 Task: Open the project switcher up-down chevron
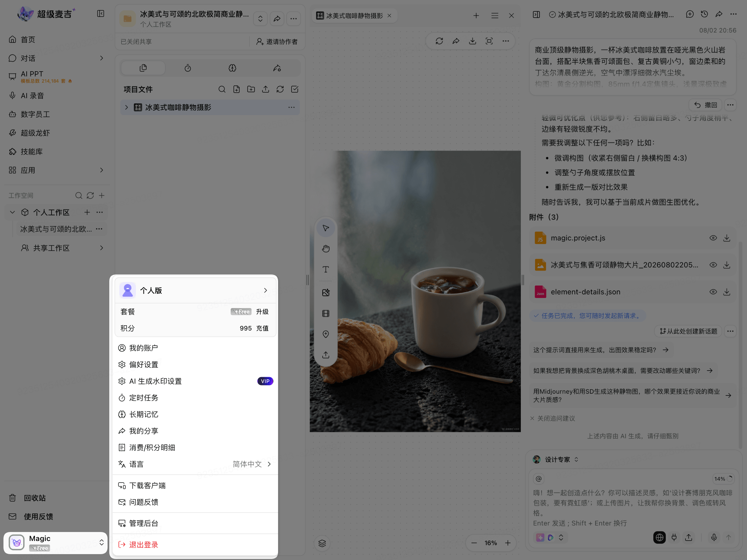pyautogui.click(x=260, y=19)
